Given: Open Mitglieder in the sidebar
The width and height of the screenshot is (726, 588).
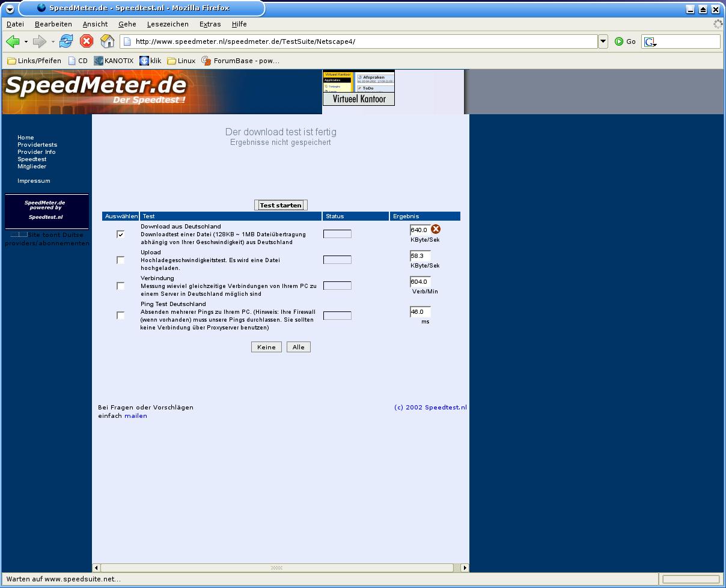Looking at the screenshot, I should pyautogui.click(x=32, y=167).
